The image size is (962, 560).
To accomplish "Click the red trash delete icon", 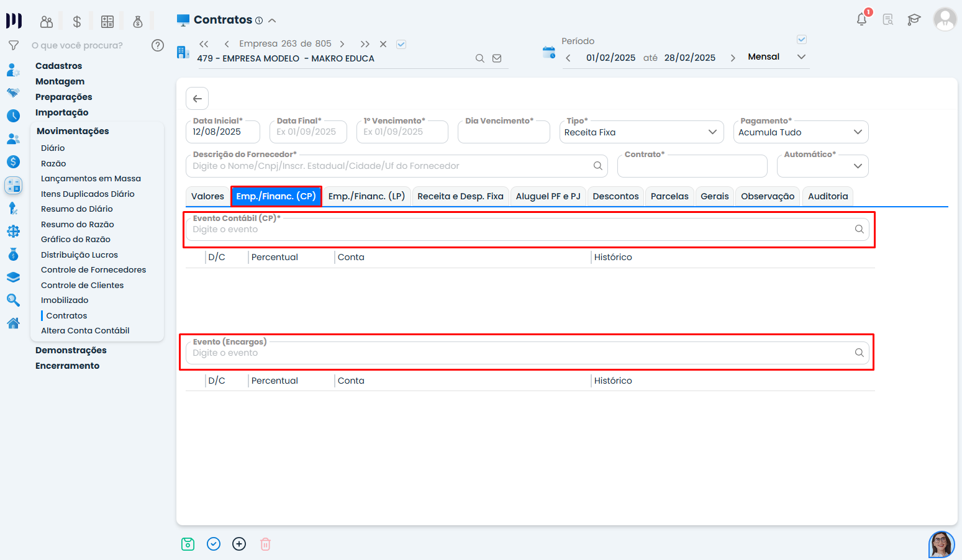I will tap(265, 544).
